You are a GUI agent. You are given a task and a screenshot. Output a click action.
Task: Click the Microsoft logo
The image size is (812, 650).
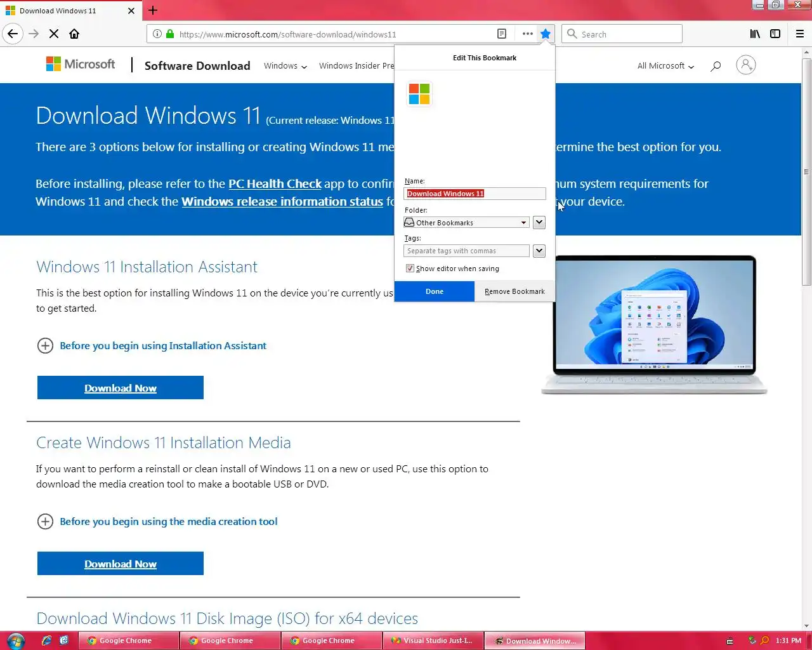coord(81,64)
